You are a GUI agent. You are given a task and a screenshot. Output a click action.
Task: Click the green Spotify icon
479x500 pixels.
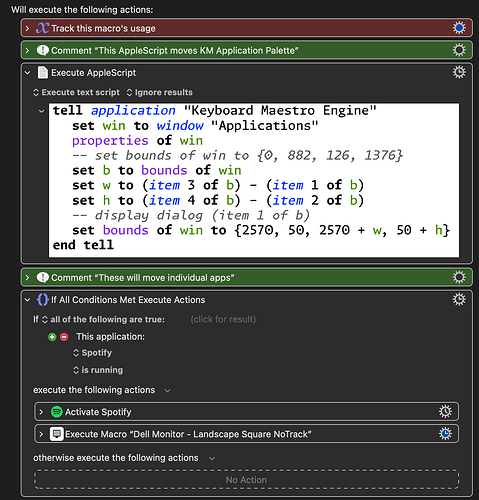tap(57, 412)
